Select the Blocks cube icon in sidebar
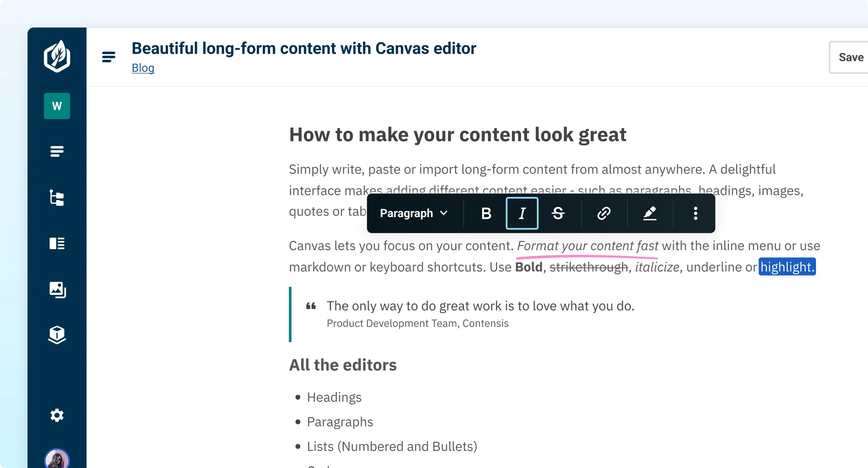 coord(57,334)
